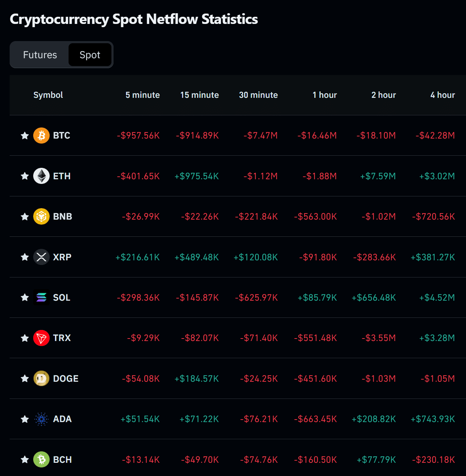Unfavorite DOGE using its star

pos(25,379)
